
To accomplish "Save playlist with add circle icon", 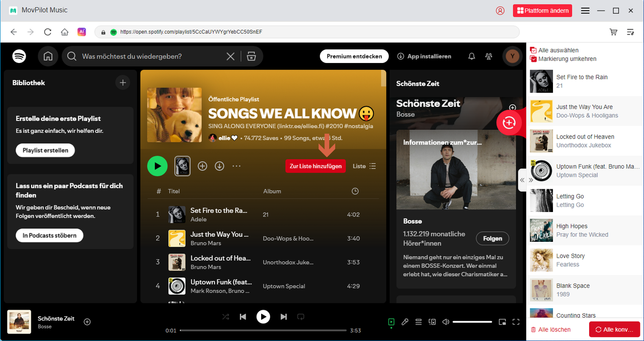I will coord(202,166).
